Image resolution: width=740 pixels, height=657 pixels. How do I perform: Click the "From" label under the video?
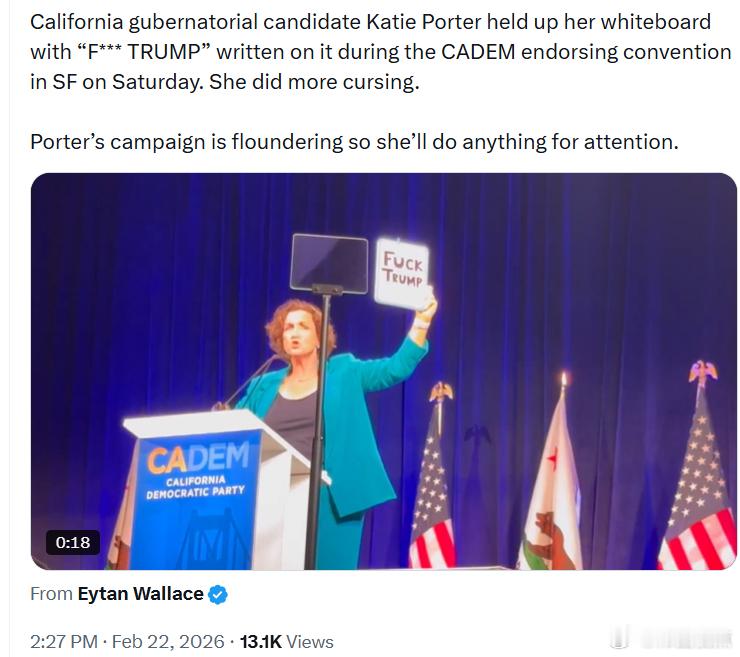[x=51, y=594]
